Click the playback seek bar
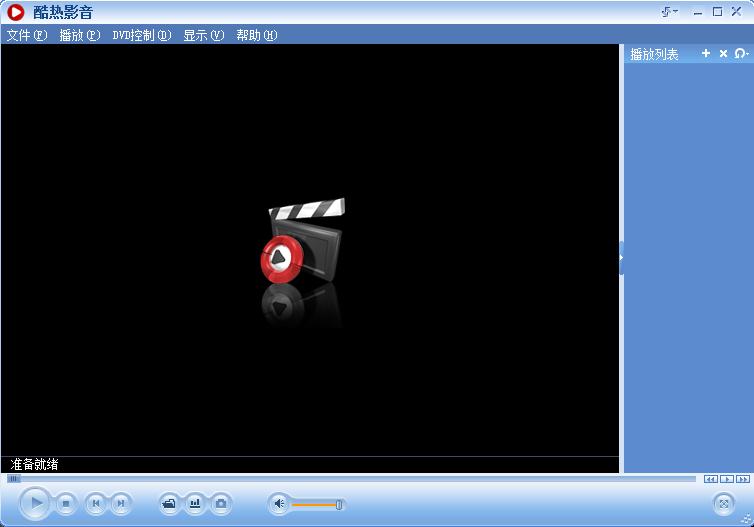Screen dimensions: 754x527 click(x=351, y=479)
